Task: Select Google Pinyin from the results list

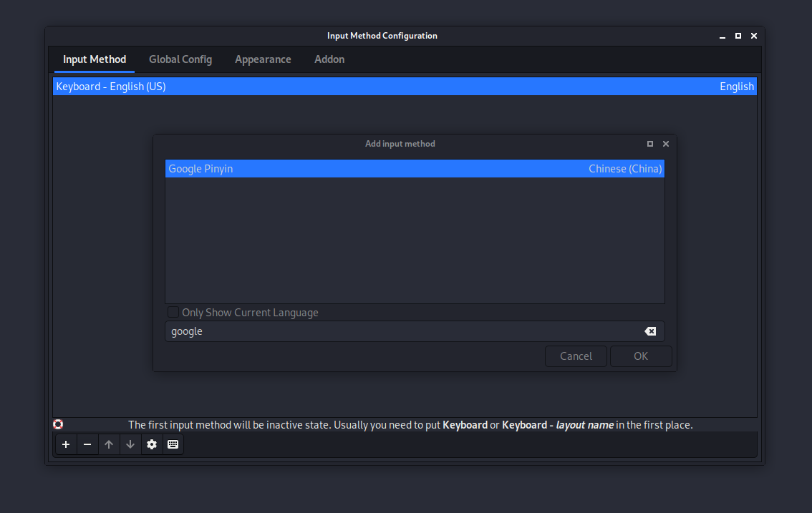Action: (415, 169)
